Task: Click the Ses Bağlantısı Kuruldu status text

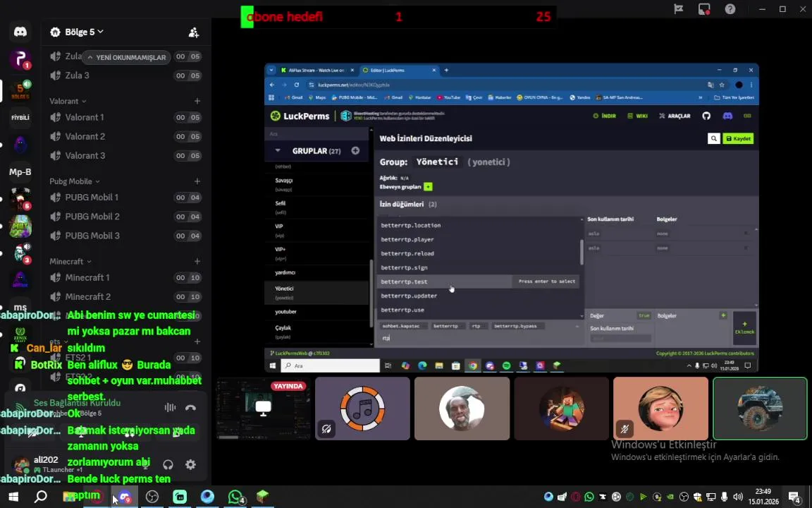Action: (77, 403)
